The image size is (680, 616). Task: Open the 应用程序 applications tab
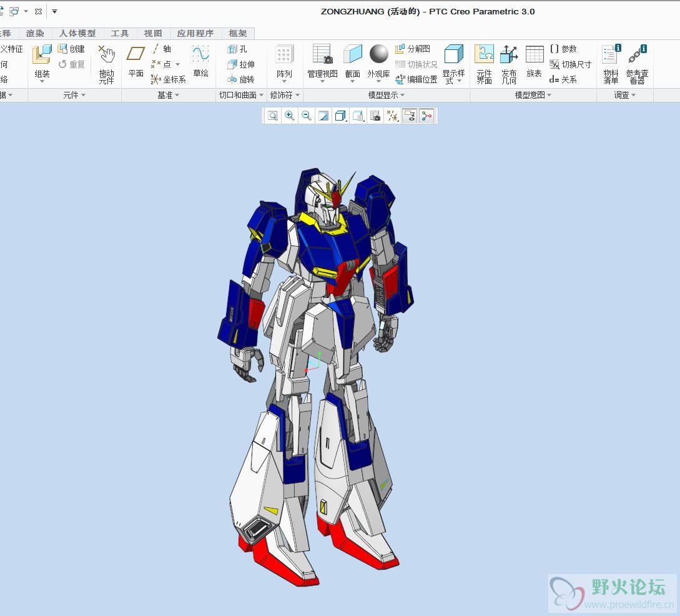click(195, 33)
